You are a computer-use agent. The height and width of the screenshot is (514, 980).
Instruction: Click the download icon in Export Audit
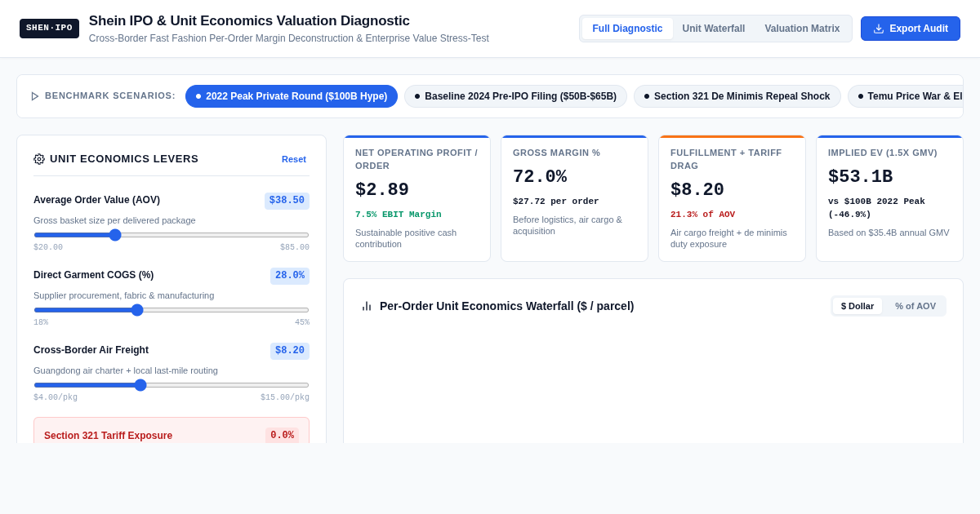pyautogui.click(x=879, y=29)
